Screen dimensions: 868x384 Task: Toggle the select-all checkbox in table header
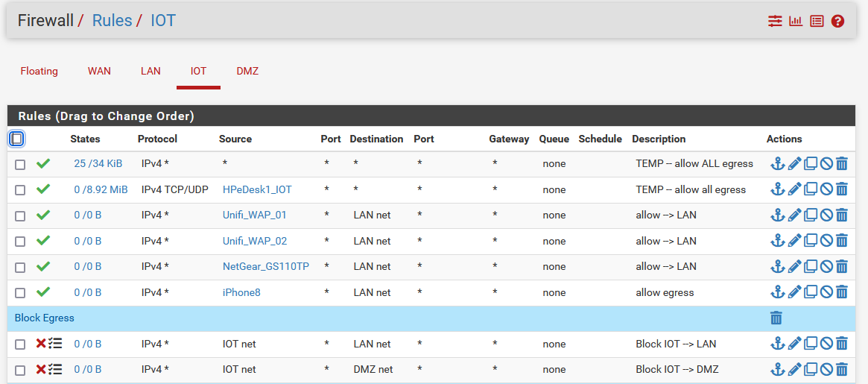point(16,139)
